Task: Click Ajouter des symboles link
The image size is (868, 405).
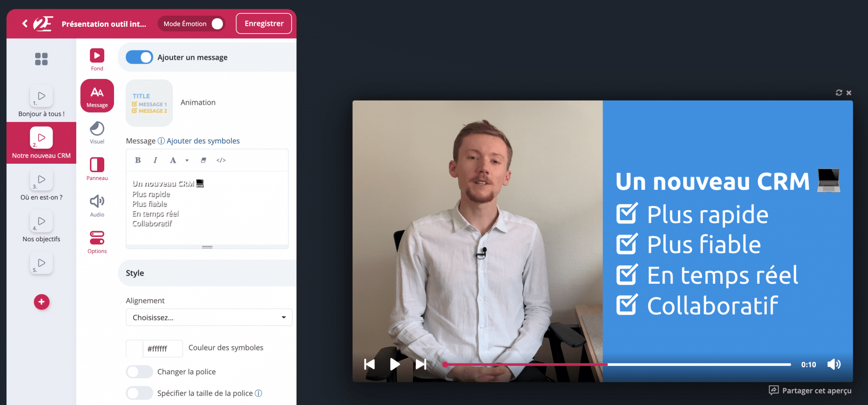Action: click(203, 141)
